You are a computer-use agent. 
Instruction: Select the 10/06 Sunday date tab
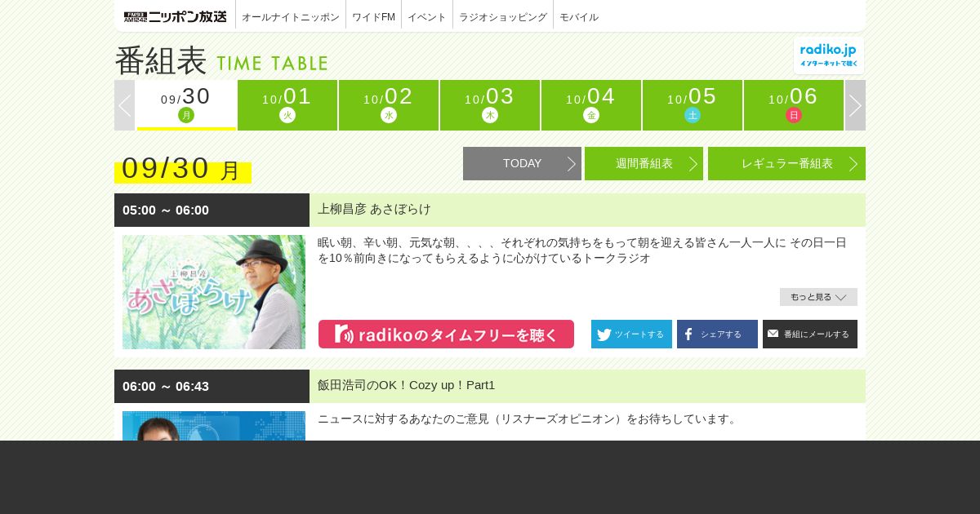(794, 105)
